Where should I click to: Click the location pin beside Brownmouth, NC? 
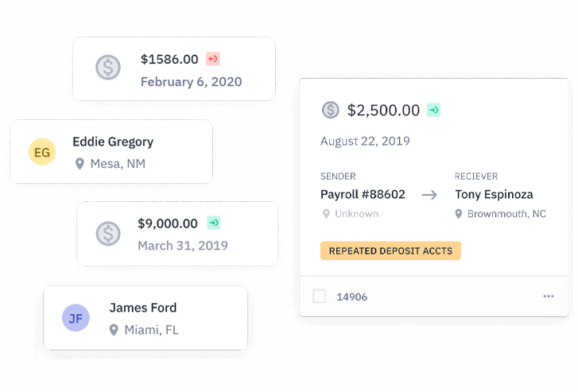[459, 214]
